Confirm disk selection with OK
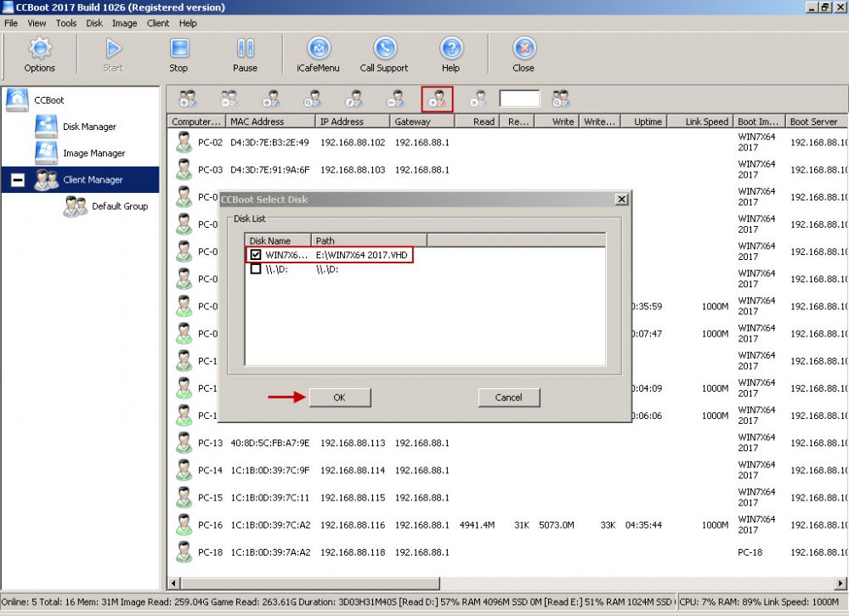Viewport: 849px width, 616px height. 340,398
